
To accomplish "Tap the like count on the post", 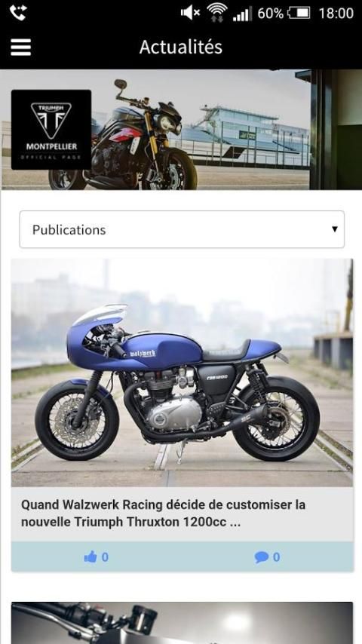I will [x=105, y=557].
